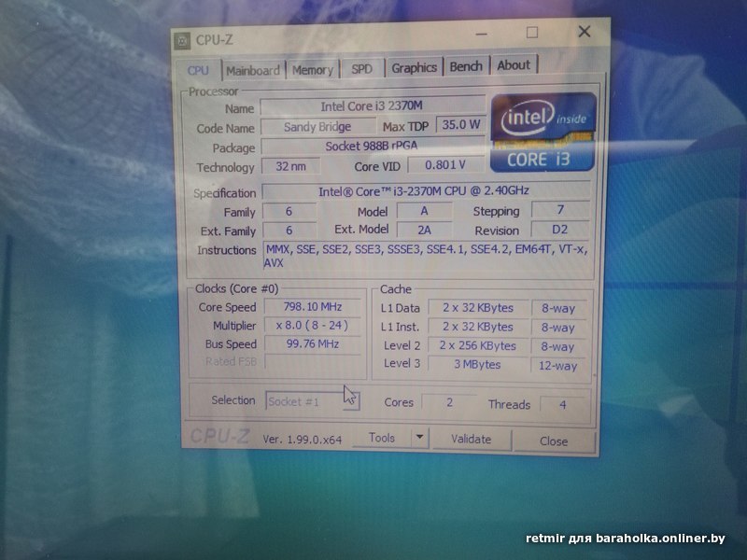Click the Specification field text
The image size is (747, 560).
[x=426, y=191]
